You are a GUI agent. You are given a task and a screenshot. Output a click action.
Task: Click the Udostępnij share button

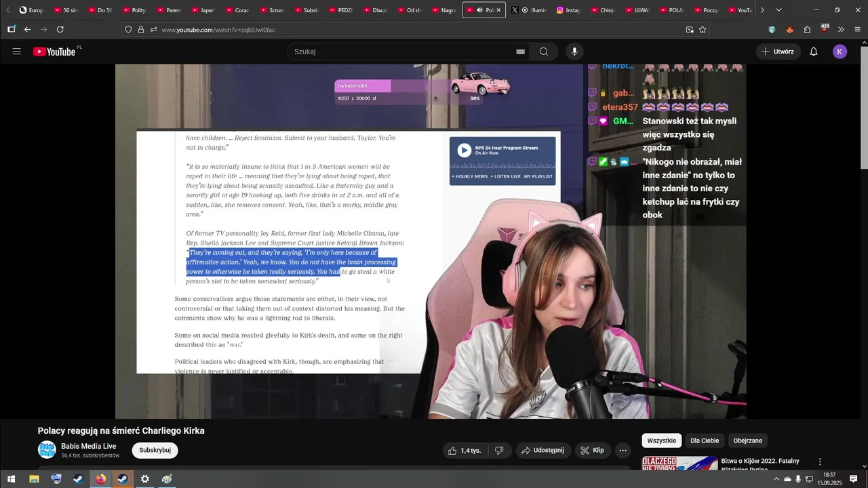(542, 450)
